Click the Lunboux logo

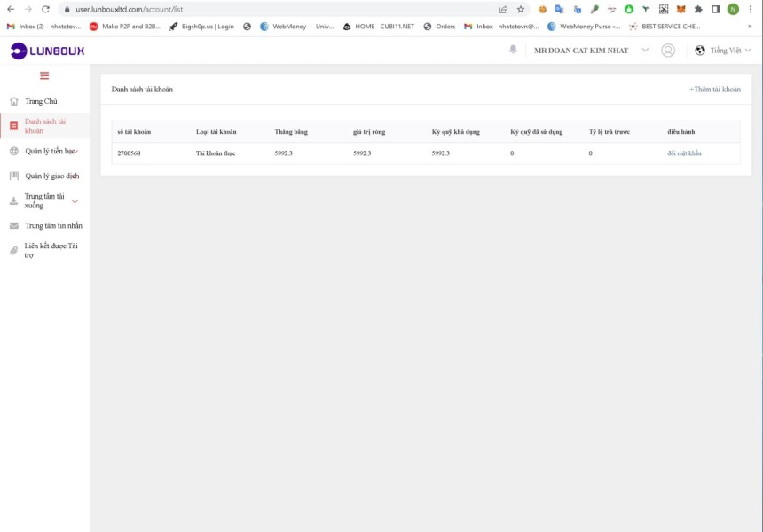pos(47,51)
